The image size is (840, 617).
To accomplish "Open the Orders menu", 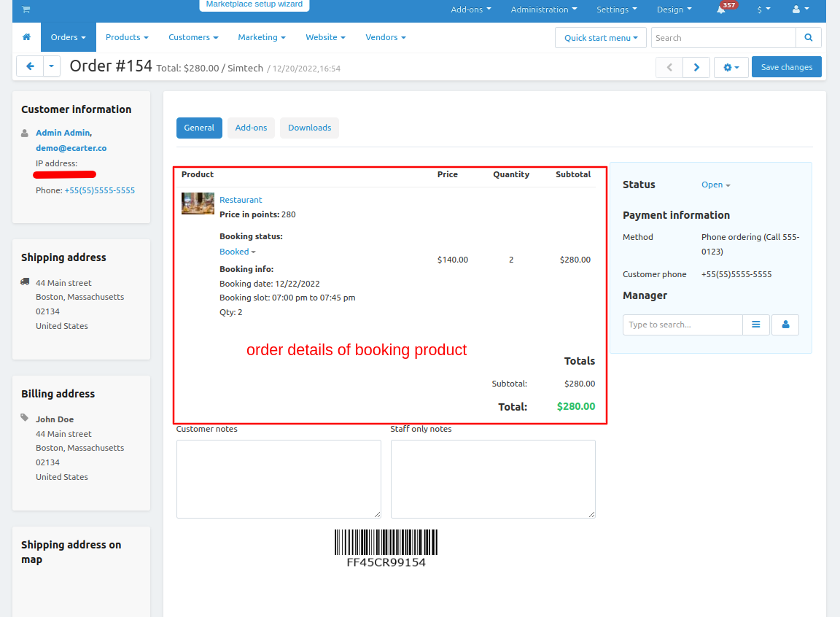I will click(x=68, y=37).
